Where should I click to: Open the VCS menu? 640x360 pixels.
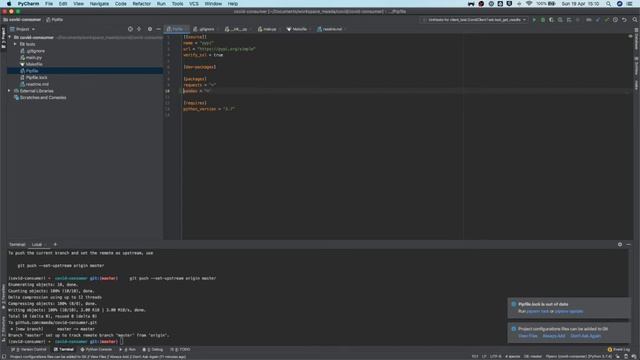click(194, 4)
